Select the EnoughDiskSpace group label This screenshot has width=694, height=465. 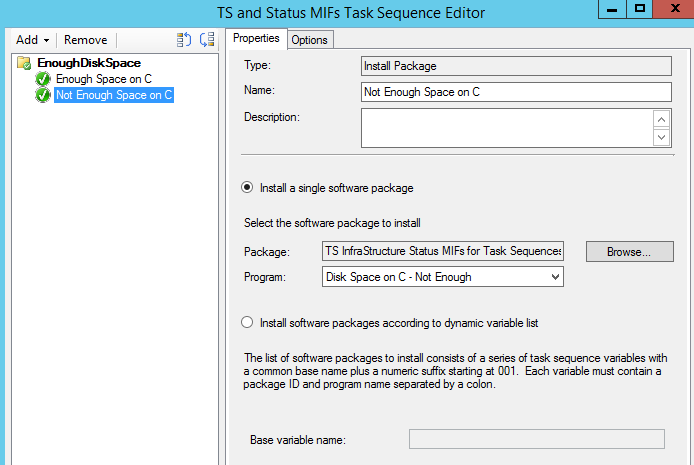point(88,63)
